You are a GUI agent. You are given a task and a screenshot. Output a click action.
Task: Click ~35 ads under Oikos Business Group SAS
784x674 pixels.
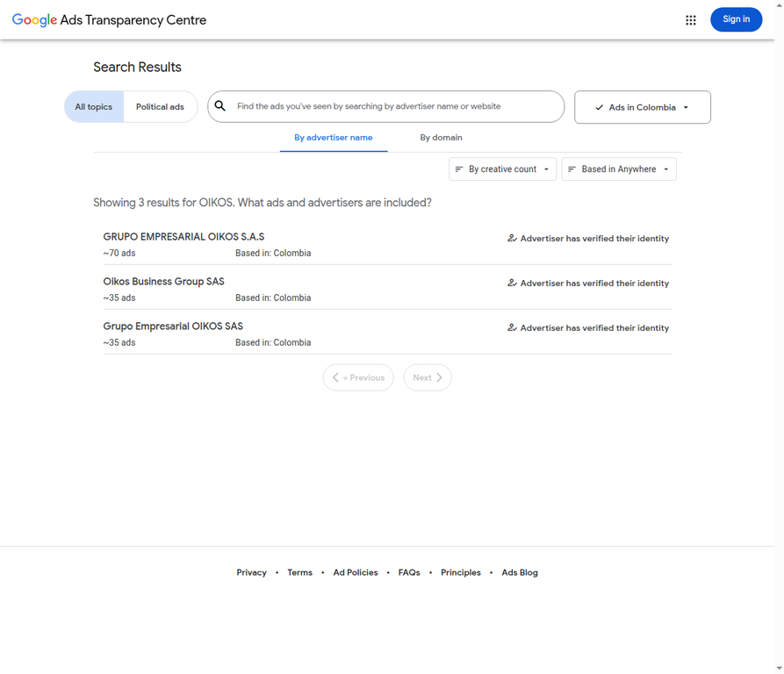click(119, 298)
